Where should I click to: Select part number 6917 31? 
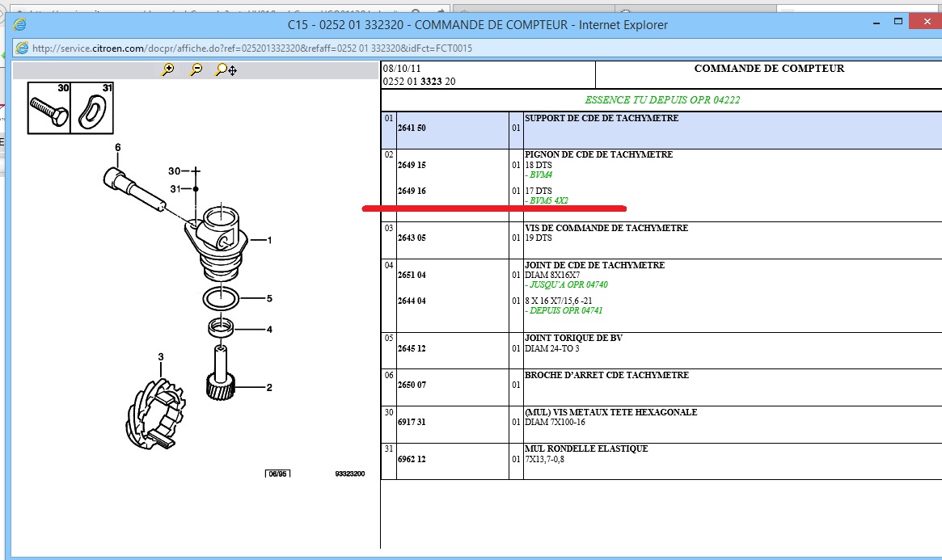click(x=412, y=423)
